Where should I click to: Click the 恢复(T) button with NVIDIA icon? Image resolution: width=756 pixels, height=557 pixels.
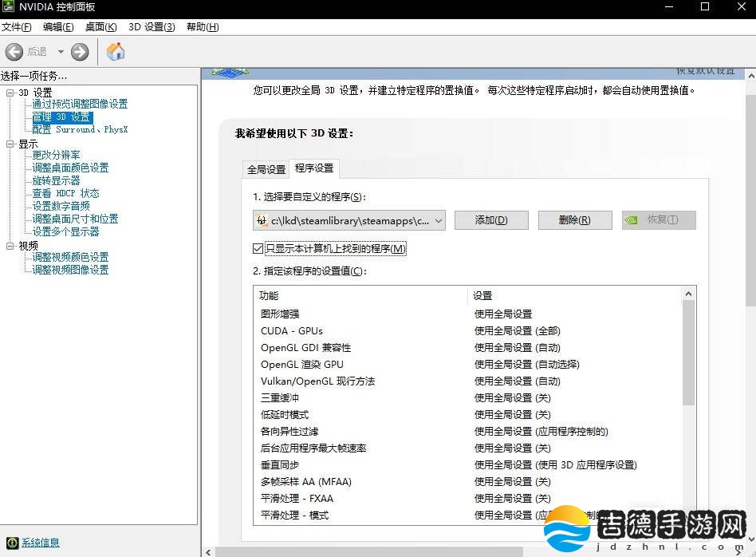coord(659,220)
